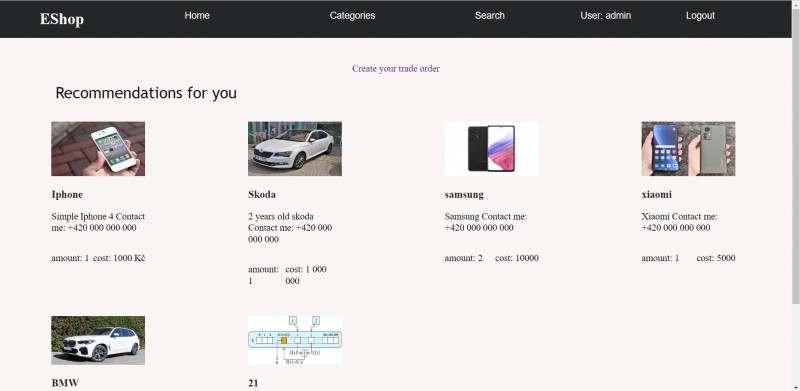The image size is (800, 391).
Task: Click the cost: 1000 Kč text
Action: coord(119,258)
